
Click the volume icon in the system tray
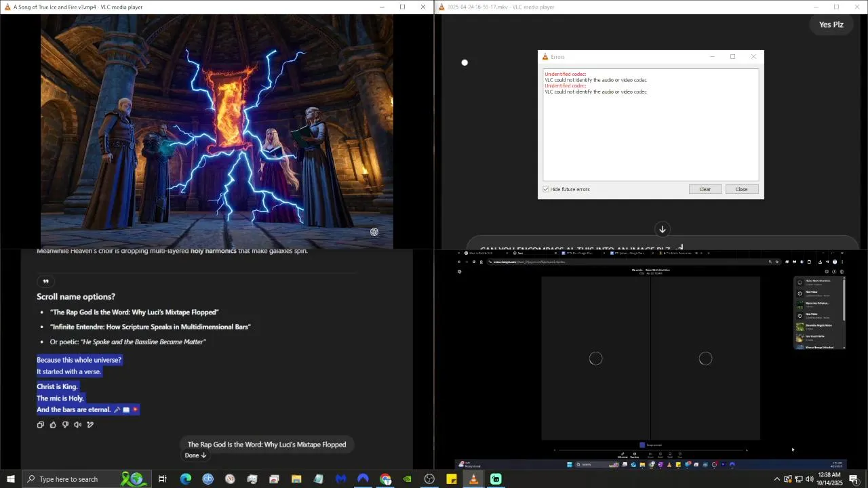click(809, 479)
